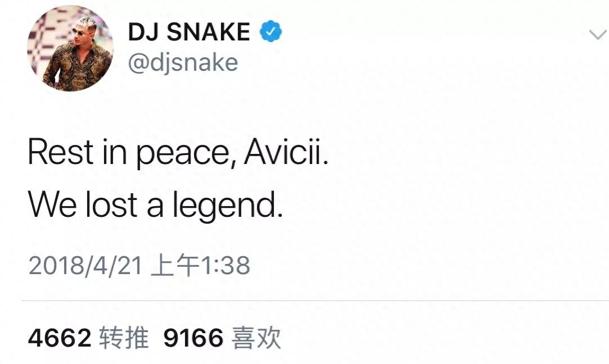Click the 转推 label
The image size is (609, 364).
(124, 338)
